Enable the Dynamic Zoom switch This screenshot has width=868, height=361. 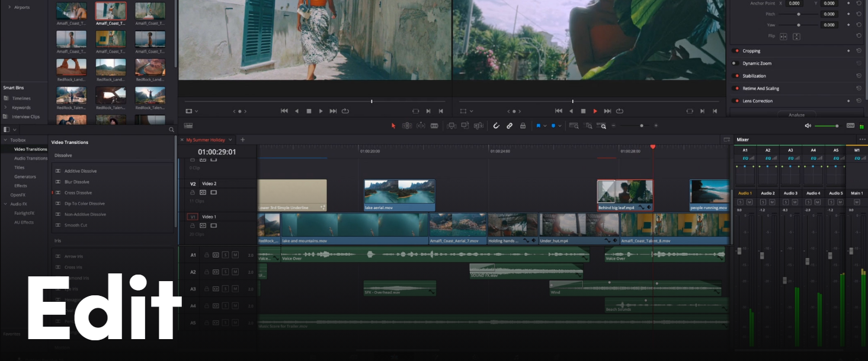[735, 63]
